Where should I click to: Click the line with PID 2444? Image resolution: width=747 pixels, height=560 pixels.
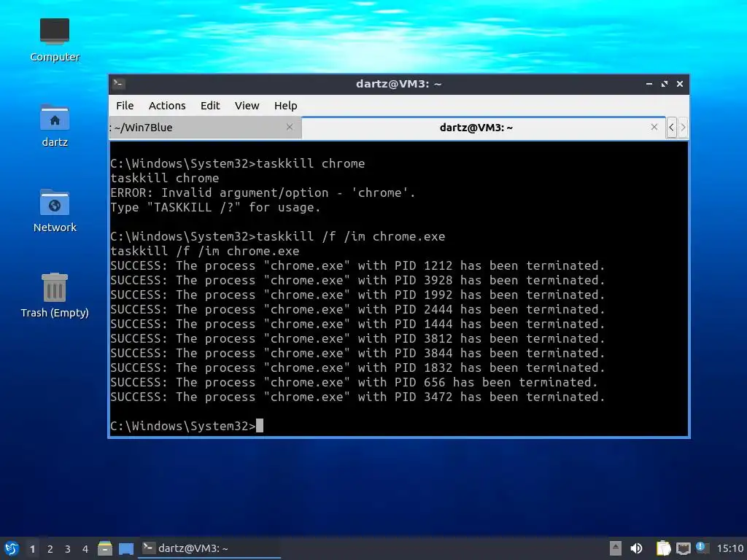pyautogui.click(x=357, y=309)
